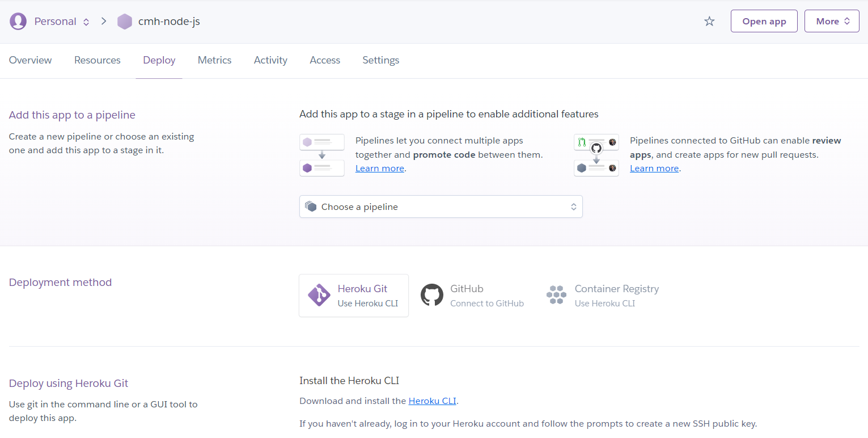Click the Heroku Git diamond logo icon
The image size is (868, 438).
[319, 296]
